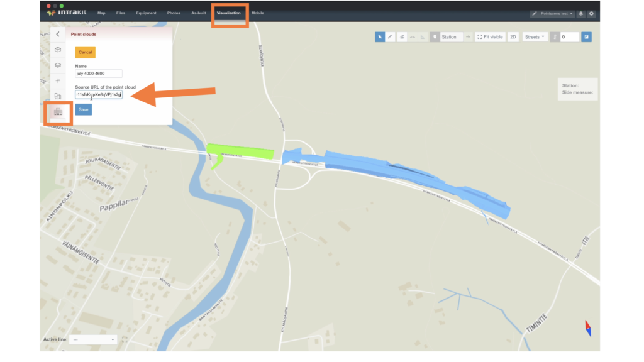Open the stacked layers sidebar icon
This screenshot has width=644, height=362.
pyautogui.click(x=58, y=65)
